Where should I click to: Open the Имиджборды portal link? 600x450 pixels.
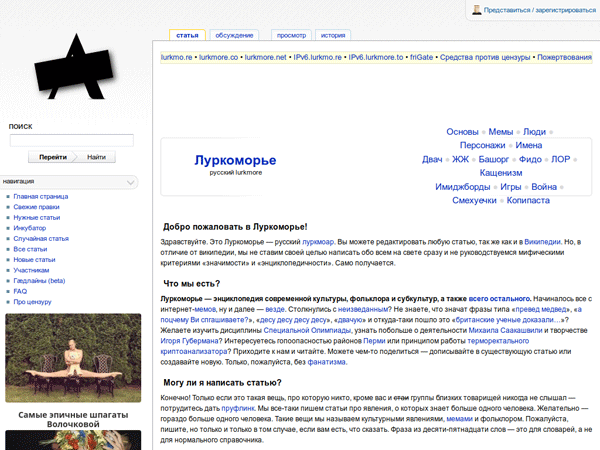point(463,187)
